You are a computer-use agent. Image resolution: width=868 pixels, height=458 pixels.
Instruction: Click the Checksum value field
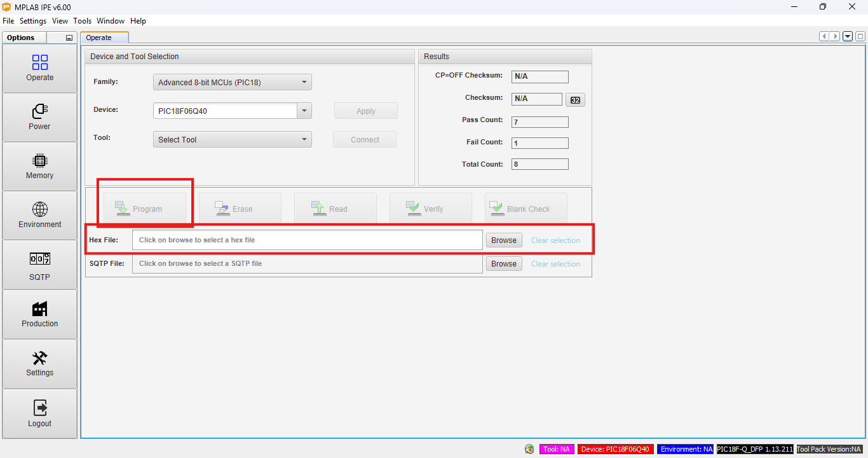tap(537, 99)
